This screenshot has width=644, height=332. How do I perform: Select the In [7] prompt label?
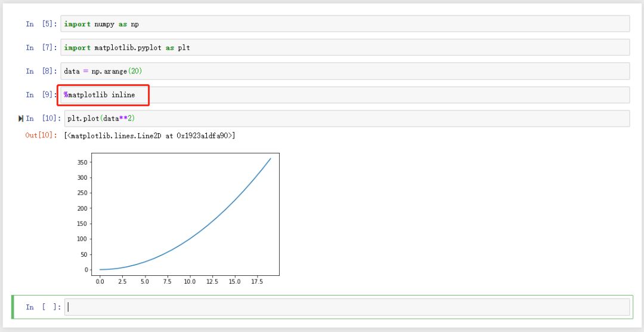[41, 48]
